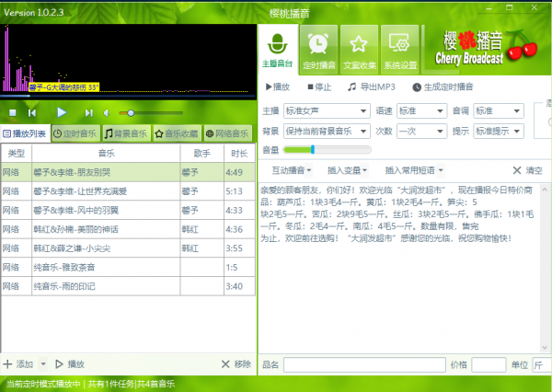This screenshot has width=552, height=392.
Task: Clear the broadcast text with 清空
Action: pos(527,170)
